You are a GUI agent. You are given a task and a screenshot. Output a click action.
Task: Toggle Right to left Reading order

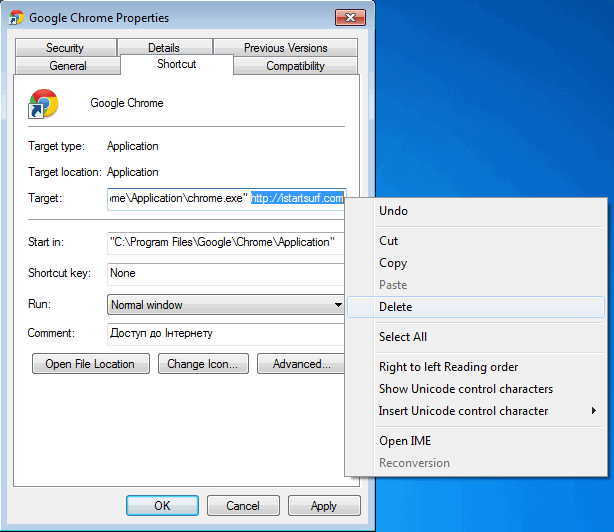coord(476,367)
